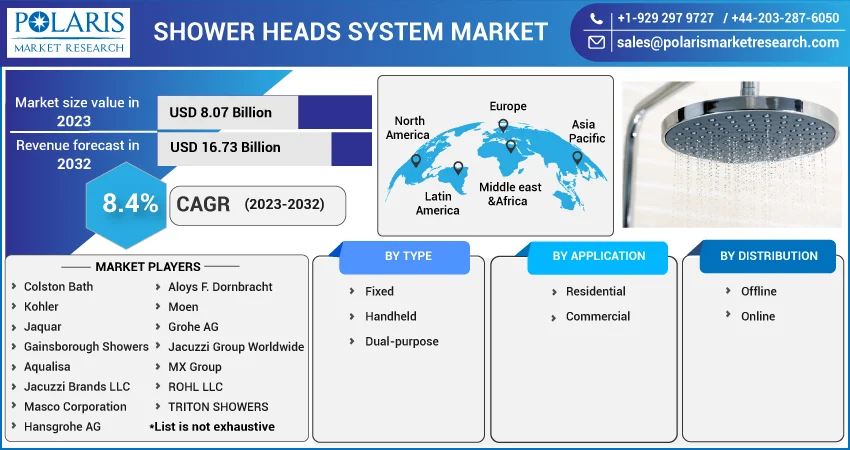Select the Moen market player
850x450 pixels.
[x=183, y=307]
